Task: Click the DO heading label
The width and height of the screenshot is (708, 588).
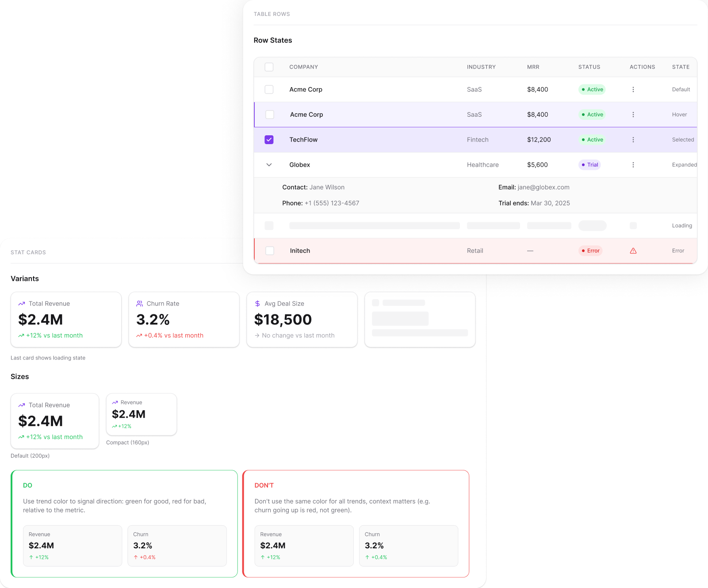Action: click(27, 485)
